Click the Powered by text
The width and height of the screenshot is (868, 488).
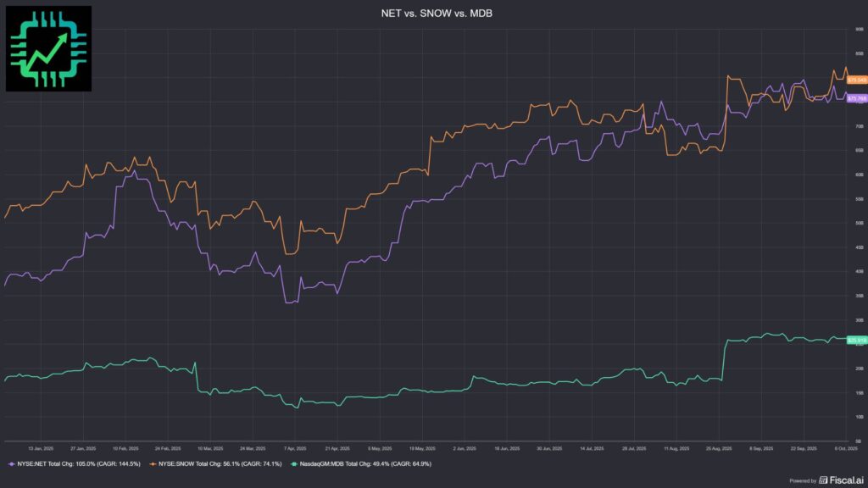pos(802,480)
